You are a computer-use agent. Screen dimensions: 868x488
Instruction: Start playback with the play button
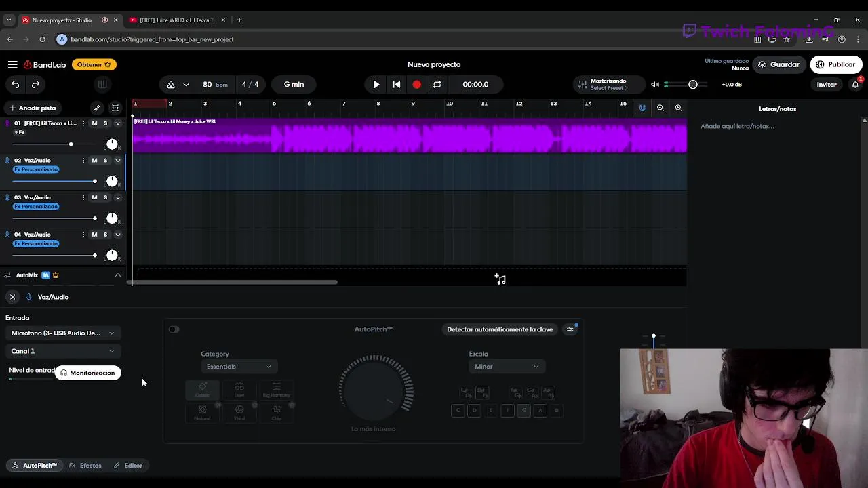tap(376, 85)
